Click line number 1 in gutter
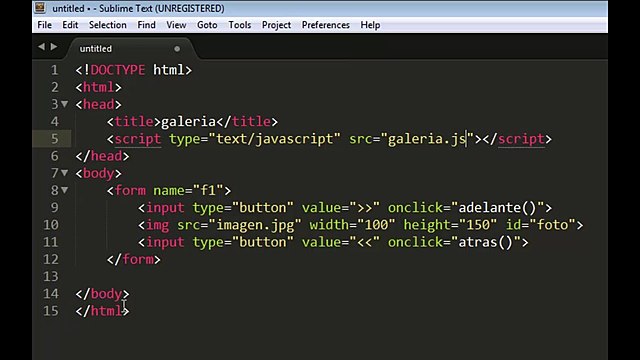This screenshot has width=640, height=360. tap(54, 70)
